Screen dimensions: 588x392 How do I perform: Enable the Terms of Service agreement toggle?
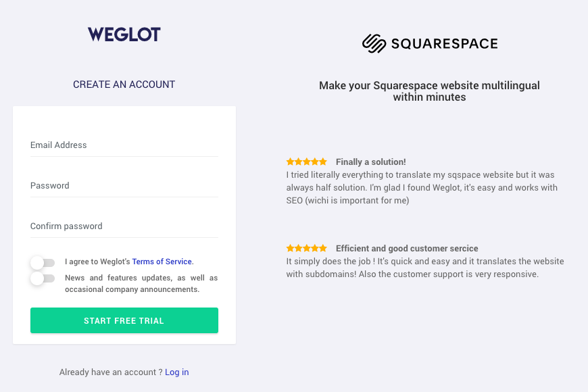43,263
